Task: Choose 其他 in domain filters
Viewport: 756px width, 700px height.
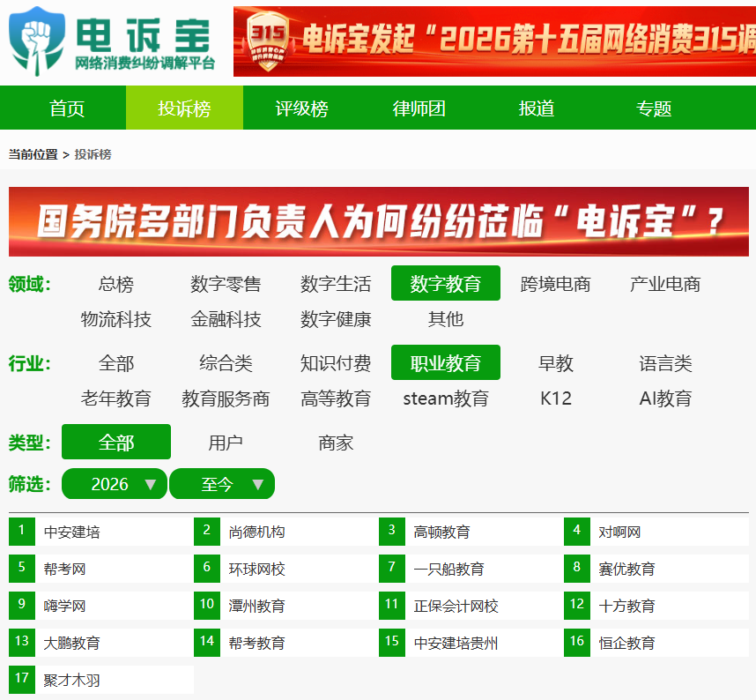Action: (446, 319)
